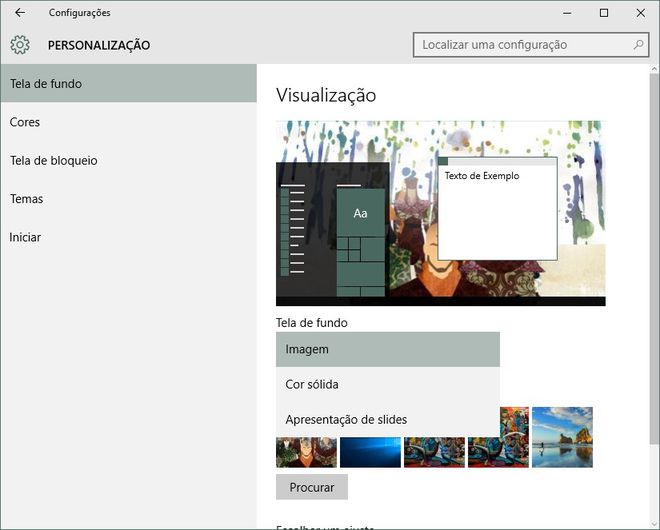Click the Visualização heading
660x530 pixels.
coord(326,95)
